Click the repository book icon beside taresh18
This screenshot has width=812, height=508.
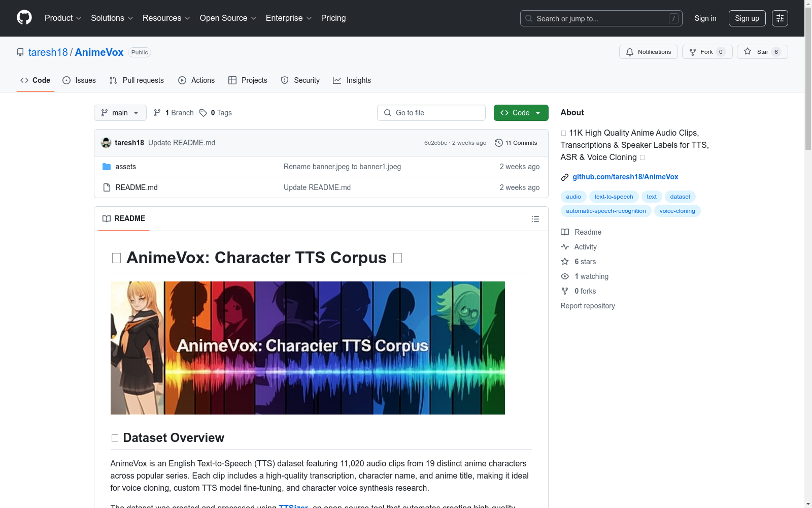point(20,52)
